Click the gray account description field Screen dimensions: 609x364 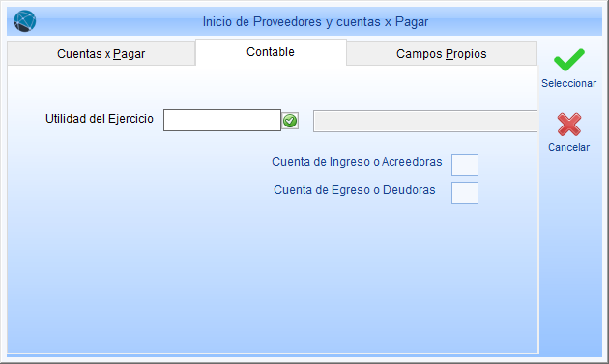[425, 121]
